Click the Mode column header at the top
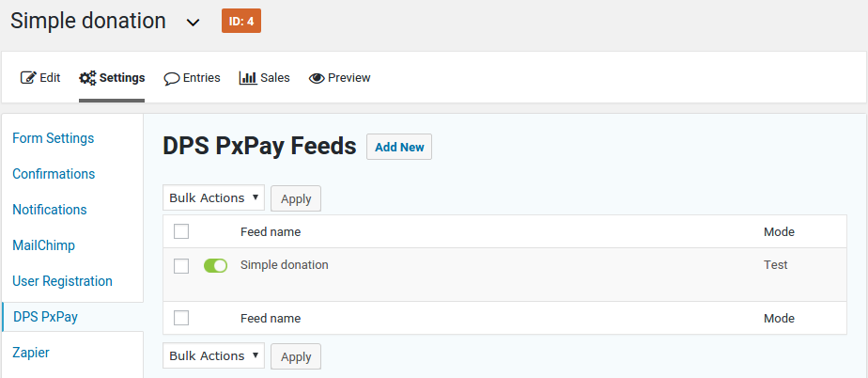 [x=779, y=231]
